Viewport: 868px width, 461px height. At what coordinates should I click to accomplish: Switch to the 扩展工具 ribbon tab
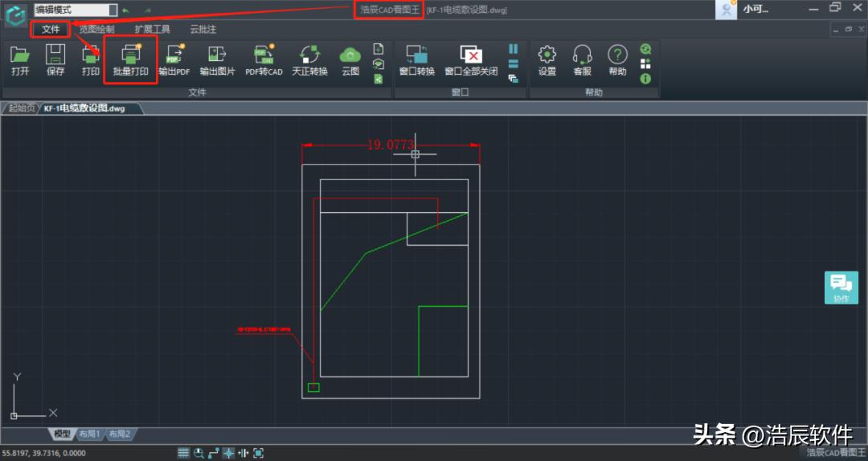152,30
